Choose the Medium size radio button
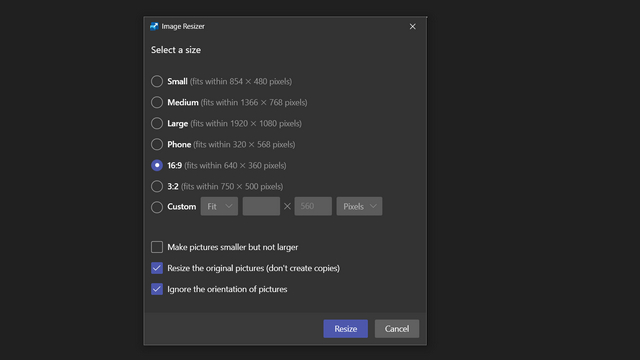This screenshot has height=360, width=640. 157,102
